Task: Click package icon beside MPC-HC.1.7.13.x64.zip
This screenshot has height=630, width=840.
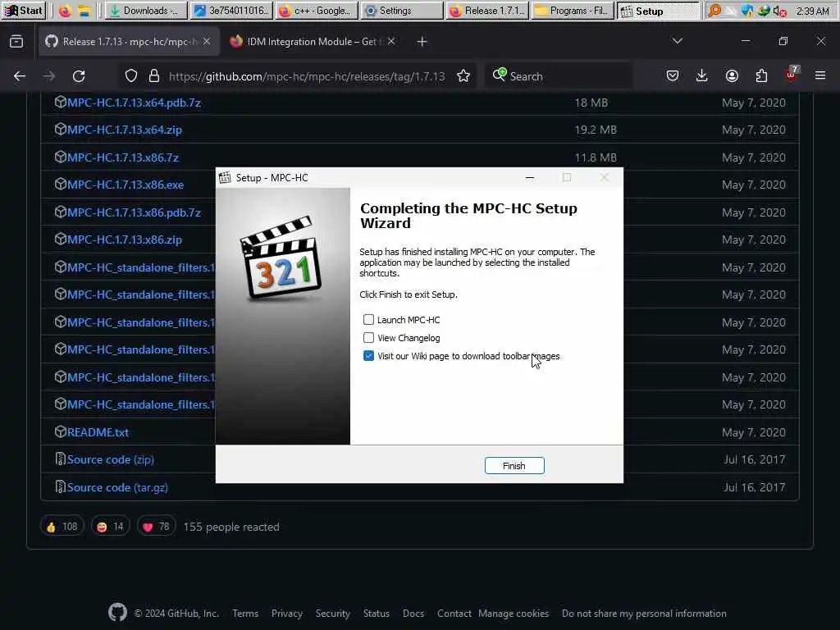Action: (60, 129)
